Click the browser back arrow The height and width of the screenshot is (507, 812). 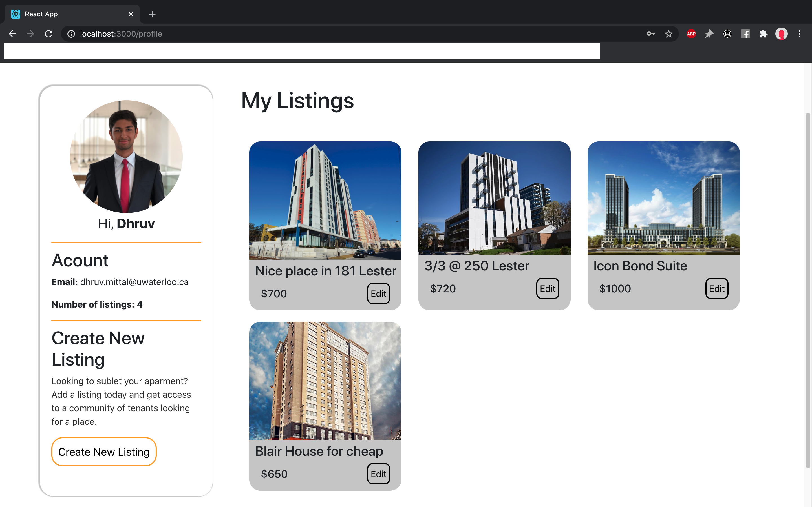coord(12,34)
